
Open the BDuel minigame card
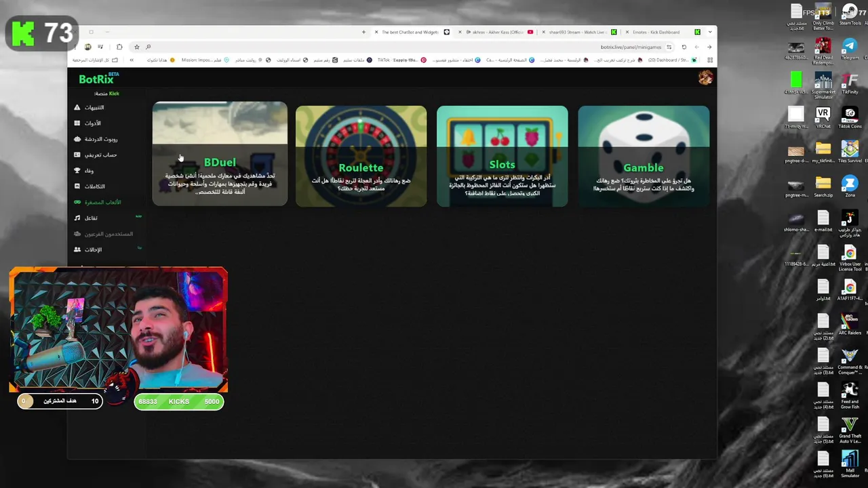click(x=220, y=154)
